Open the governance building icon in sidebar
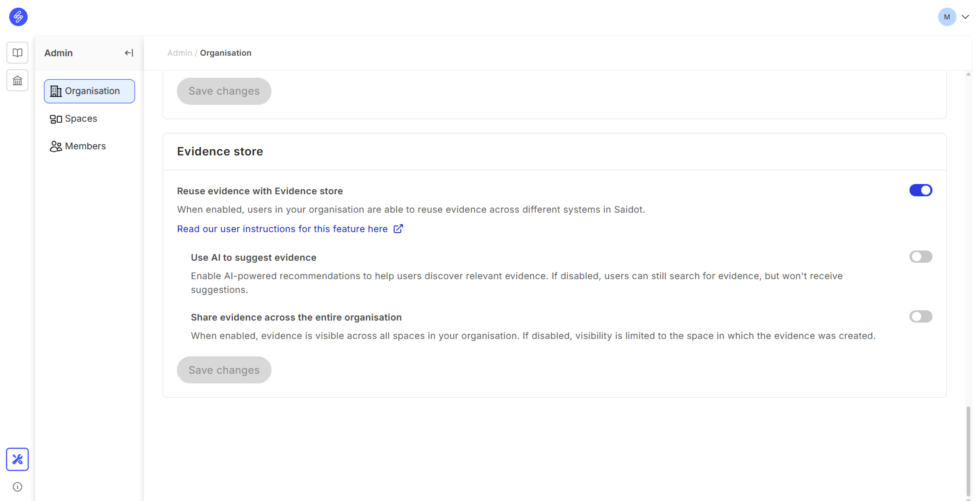 17,80
